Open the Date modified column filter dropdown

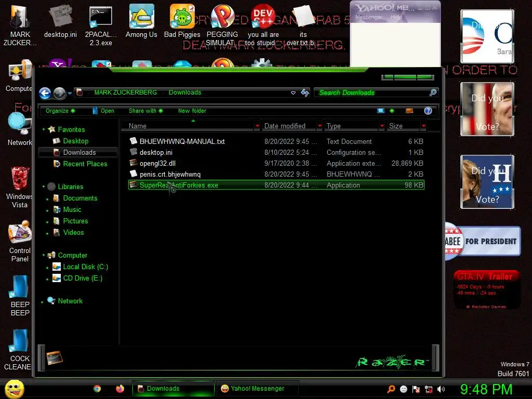tap(320, 126)
